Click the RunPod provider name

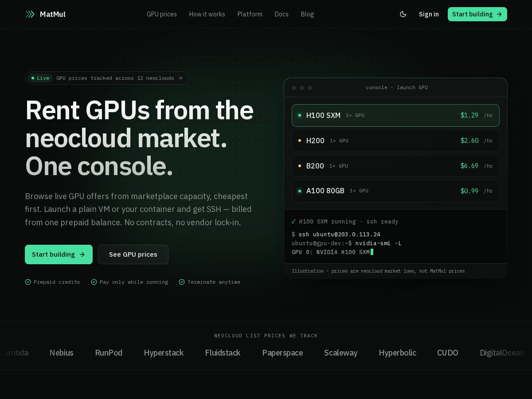(109, 353)
